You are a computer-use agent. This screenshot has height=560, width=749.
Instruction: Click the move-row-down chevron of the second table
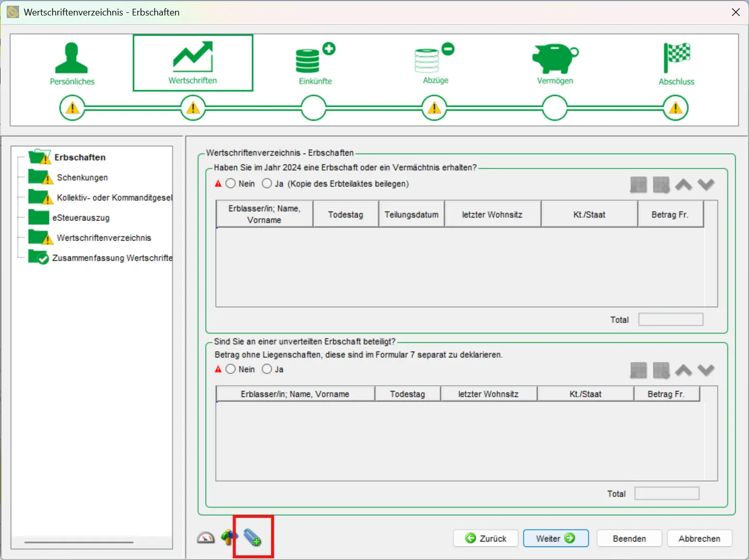[706, 370]
